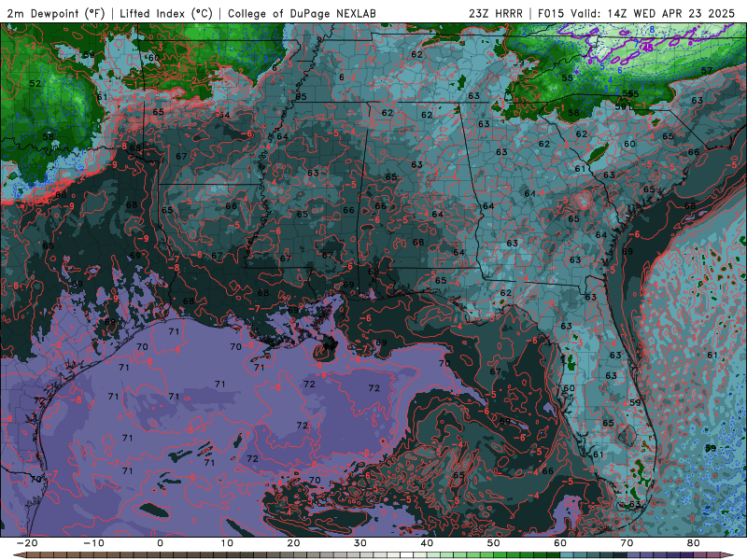Click the -20 tick label on the color scale
The width and height of the screenshot is (747, 560).
pyautogui.click(x=27, y=543)
